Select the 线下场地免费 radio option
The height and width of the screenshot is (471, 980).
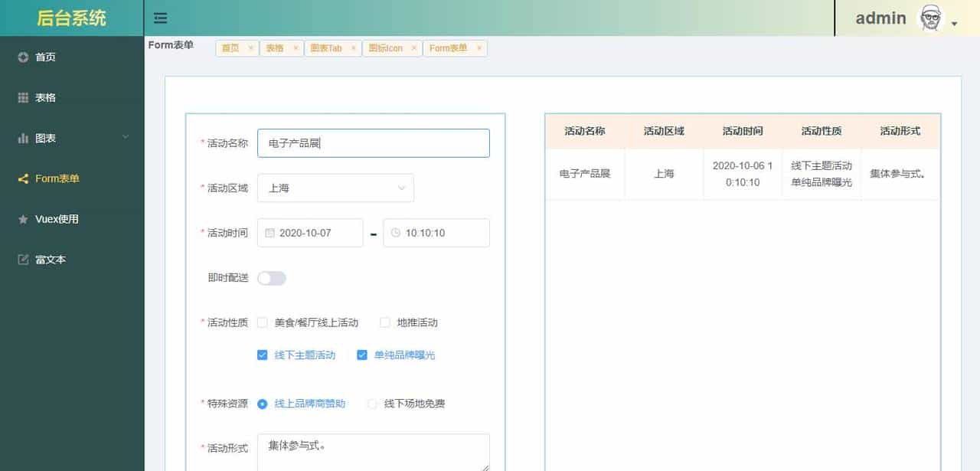pyautogui.click(x=373, y=404)
